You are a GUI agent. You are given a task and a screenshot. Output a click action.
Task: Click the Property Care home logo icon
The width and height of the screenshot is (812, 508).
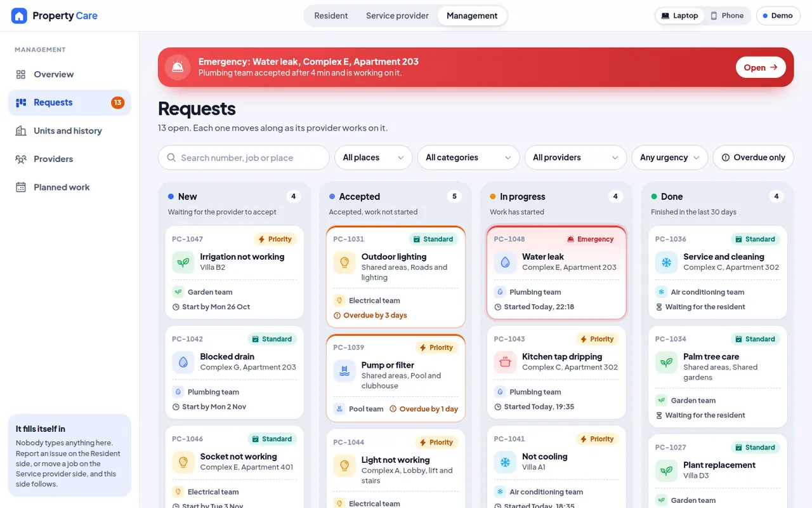point(19,16)
